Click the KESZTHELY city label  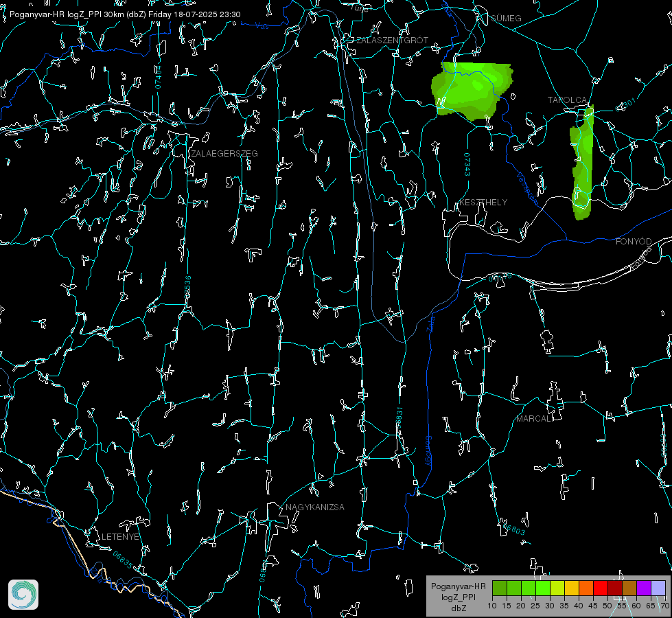pos(483,203)
